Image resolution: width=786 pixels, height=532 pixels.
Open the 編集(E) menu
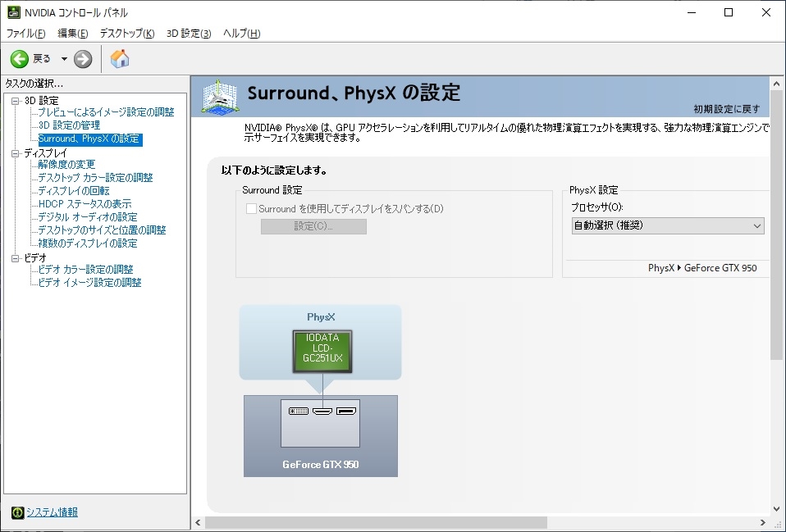click(x=73, y=34)
